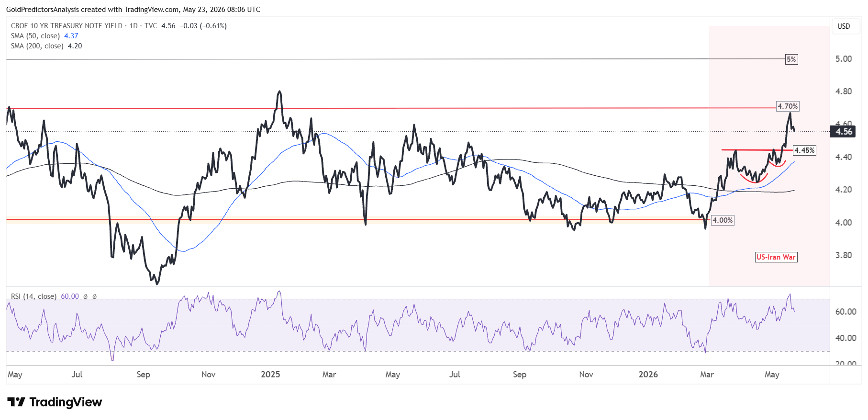Click the SMA (200, close) legend label
The height and width of the screenshot is (420, 868).
pos(37,46)
